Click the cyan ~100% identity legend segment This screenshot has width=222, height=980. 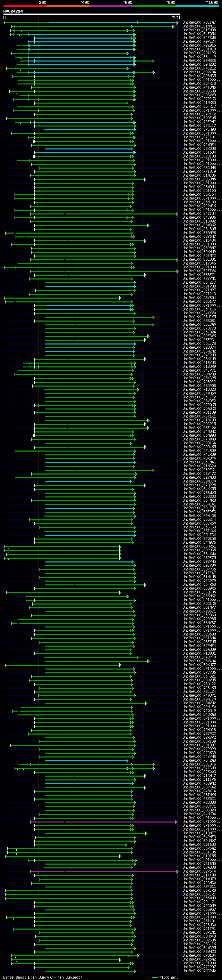point(197,6)
